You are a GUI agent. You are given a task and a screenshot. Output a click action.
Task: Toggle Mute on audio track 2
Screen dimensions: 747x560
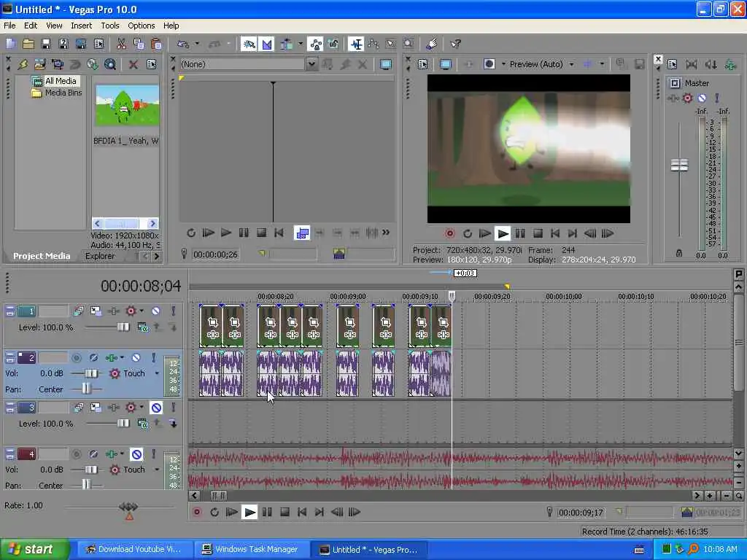(x=136, y=357)
